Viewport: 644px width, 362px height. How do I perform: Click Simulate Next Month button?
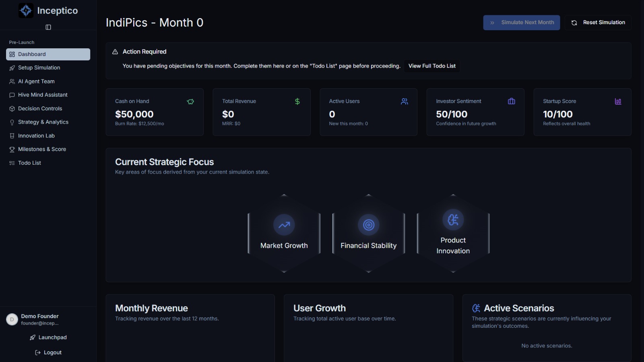[522, 23]
